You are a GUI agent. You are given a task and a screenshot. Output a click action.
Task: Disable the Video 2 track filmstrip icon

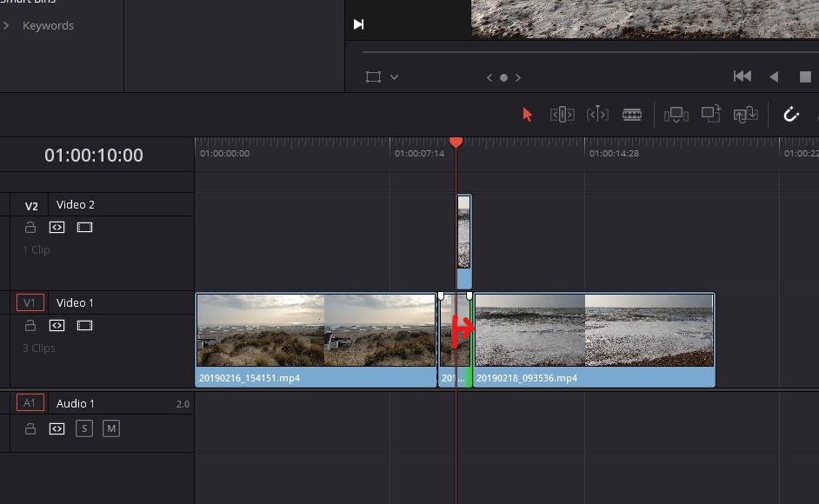[x=84, y=227]
